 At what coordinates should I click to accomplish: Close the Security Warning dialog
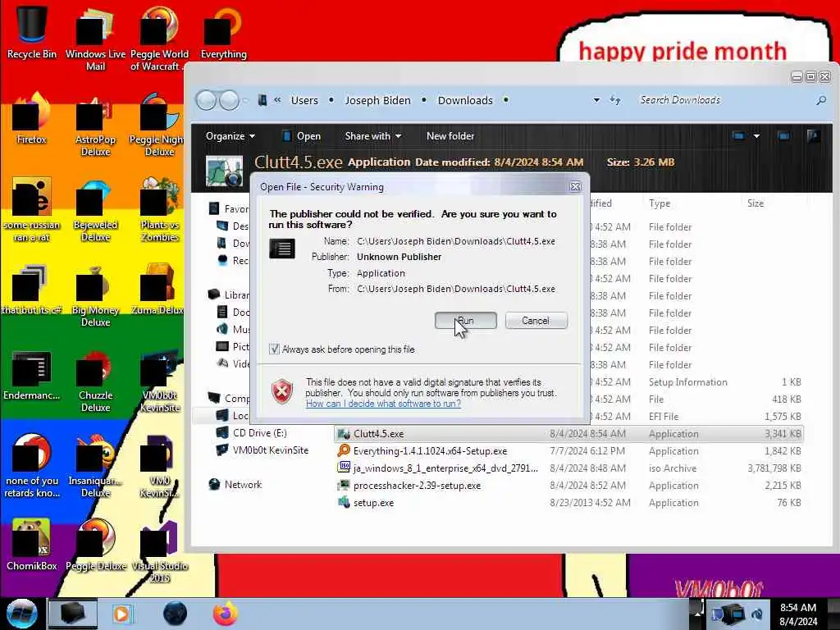tap(575, 186)
